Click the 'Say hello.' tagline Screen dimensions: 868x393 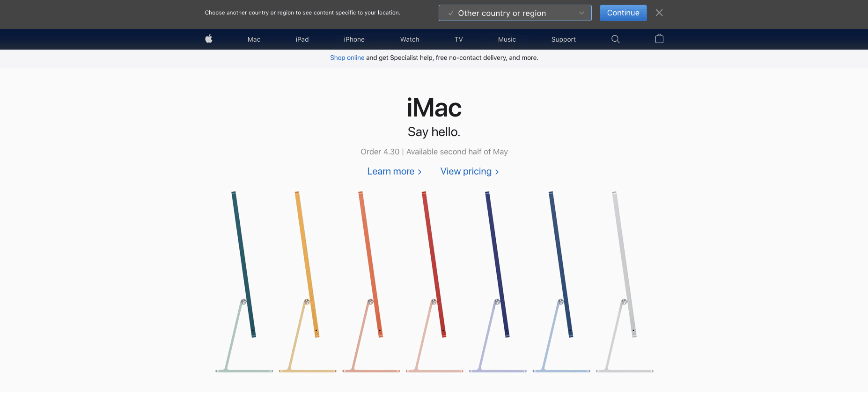(434, 132)
